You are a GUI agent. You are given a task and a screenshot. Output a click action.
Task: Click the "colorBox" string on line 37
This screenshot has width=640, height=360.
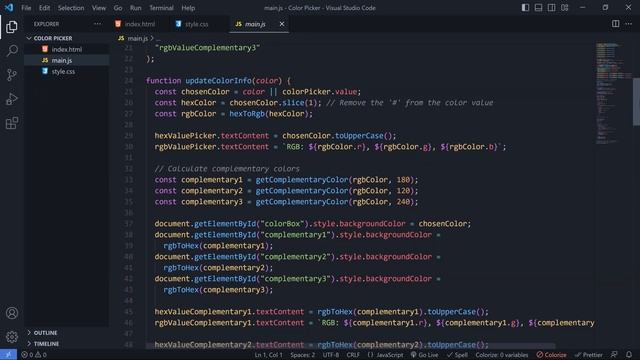[x=283, y=224]
